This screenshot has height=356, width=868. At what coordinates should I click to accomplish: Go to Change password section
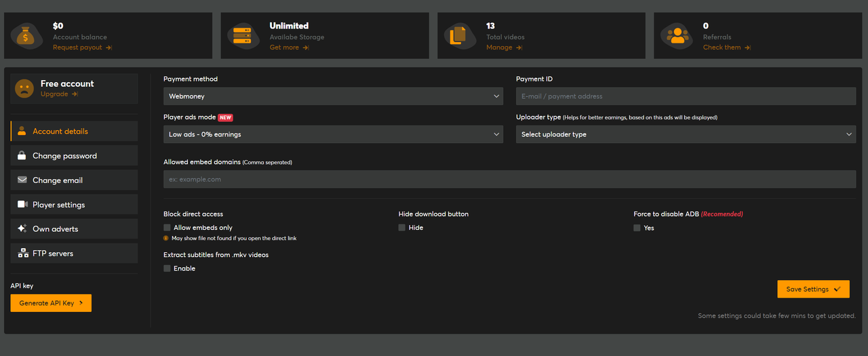click(74, 155)
